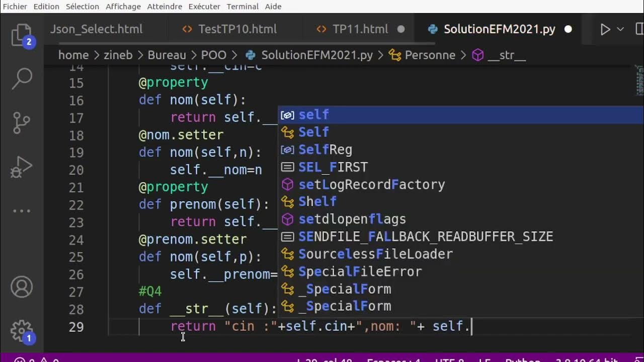Click the zineb breadcrumb segment
The image size is (644, 362).
click(x=118, y=55)
